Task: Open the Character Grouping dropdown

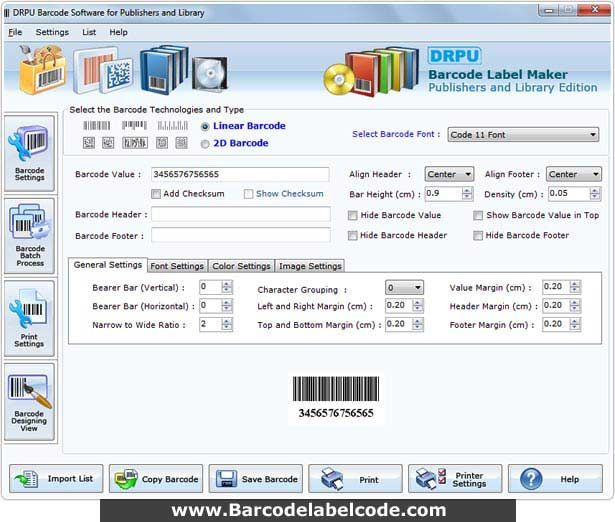Action: (x=404, y=288)
